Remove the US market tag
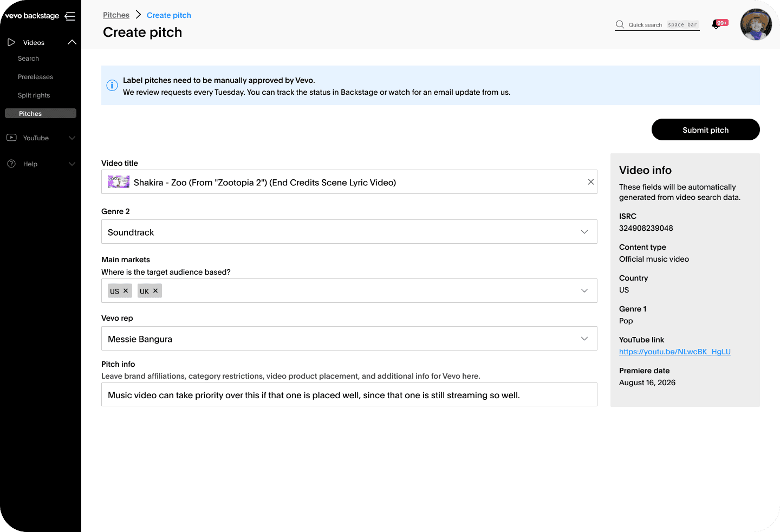This screenshot has height=532, width=780. coord(126,291)
